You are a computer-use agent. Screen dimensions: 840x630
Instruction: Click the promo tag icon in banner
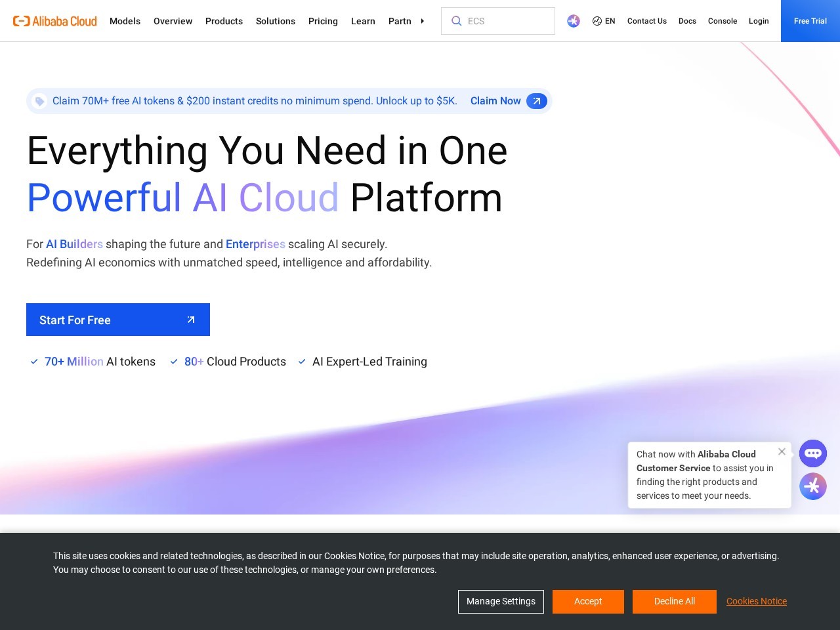[39, 101]
